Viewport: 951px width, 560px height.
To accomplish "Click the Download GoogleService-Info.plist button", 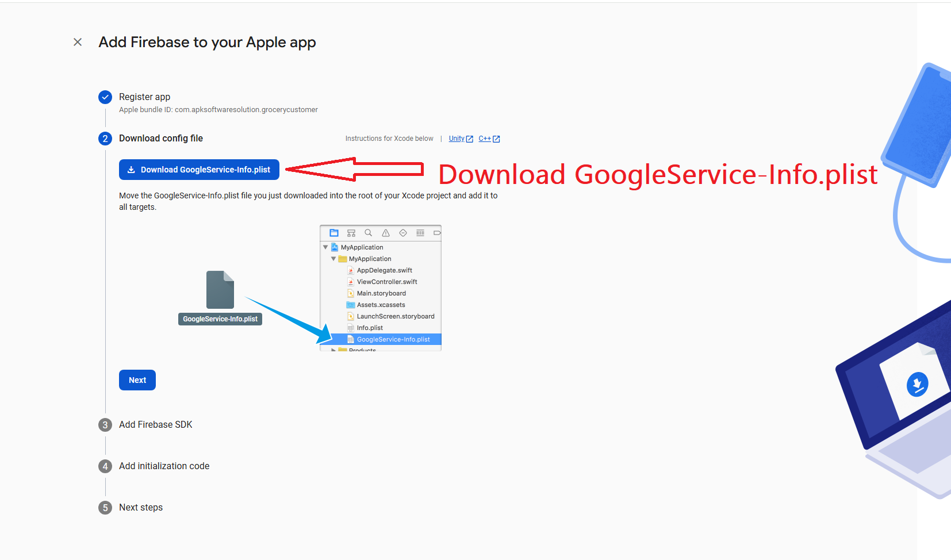I will pos(199,170).
